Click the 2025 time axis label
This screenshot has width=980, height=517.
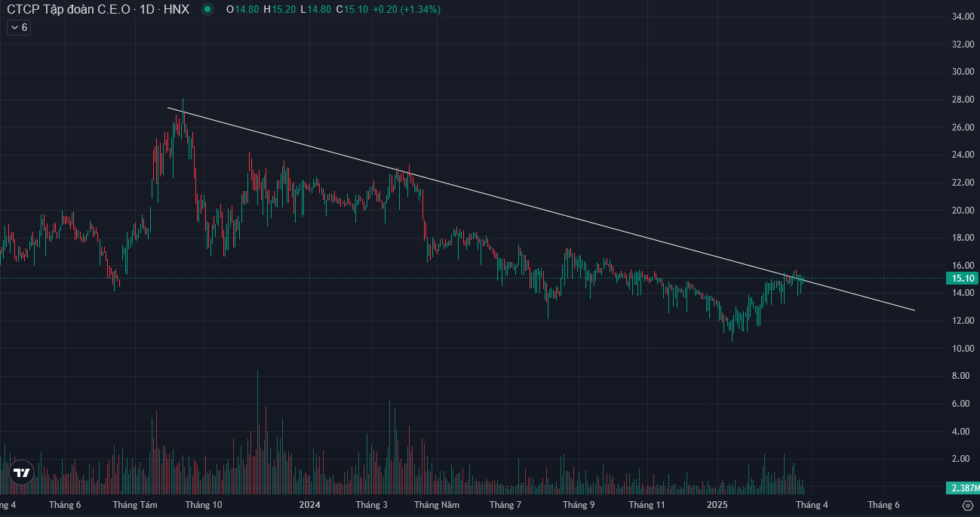[717, 505]
